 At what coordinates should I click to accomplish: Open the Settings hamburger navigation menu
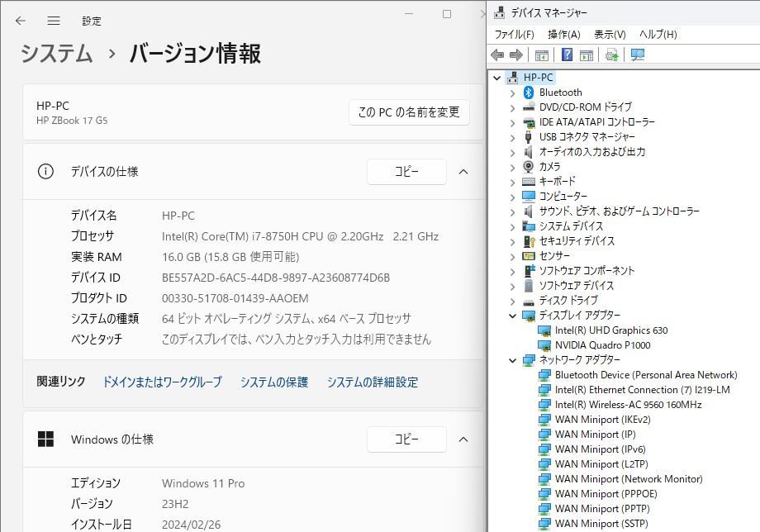[54, 21]
